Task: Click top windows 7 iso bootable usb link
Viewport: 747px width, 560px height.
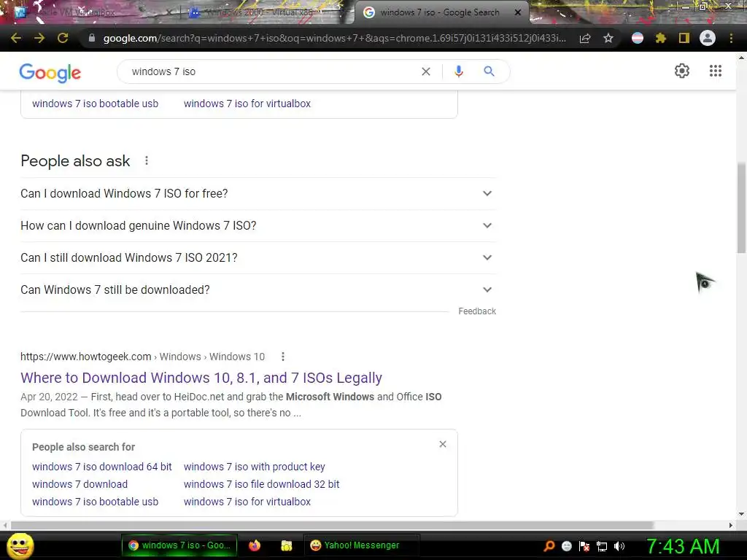Action: 96,104
